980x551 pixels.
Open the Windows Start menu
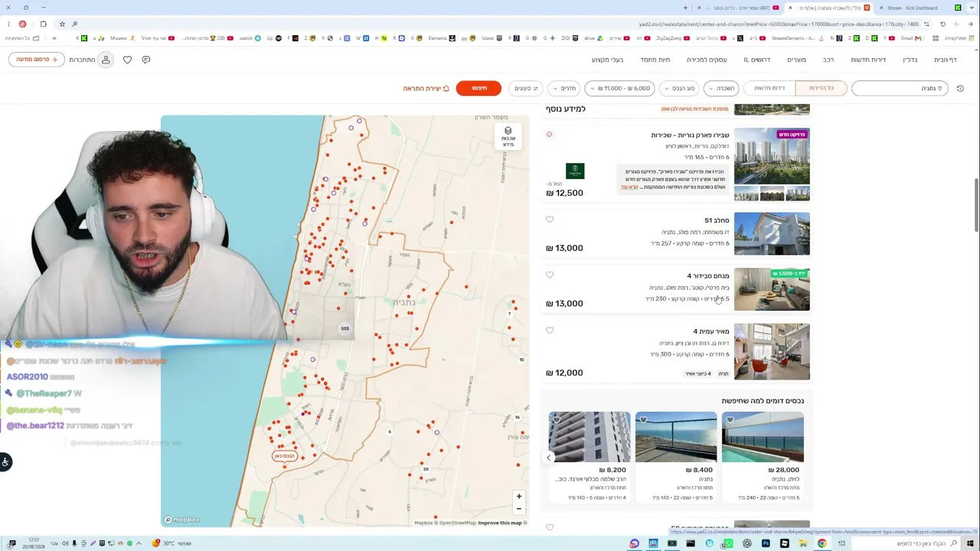click(970, 543)
